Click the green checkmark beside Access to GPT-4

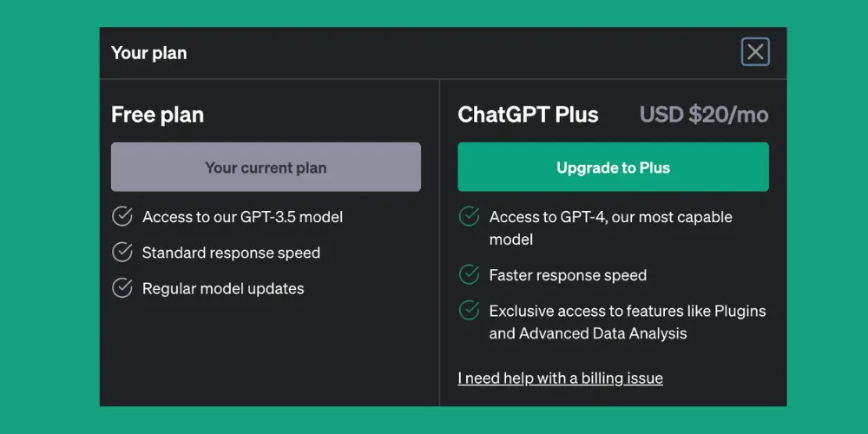(x=469, y=216)
